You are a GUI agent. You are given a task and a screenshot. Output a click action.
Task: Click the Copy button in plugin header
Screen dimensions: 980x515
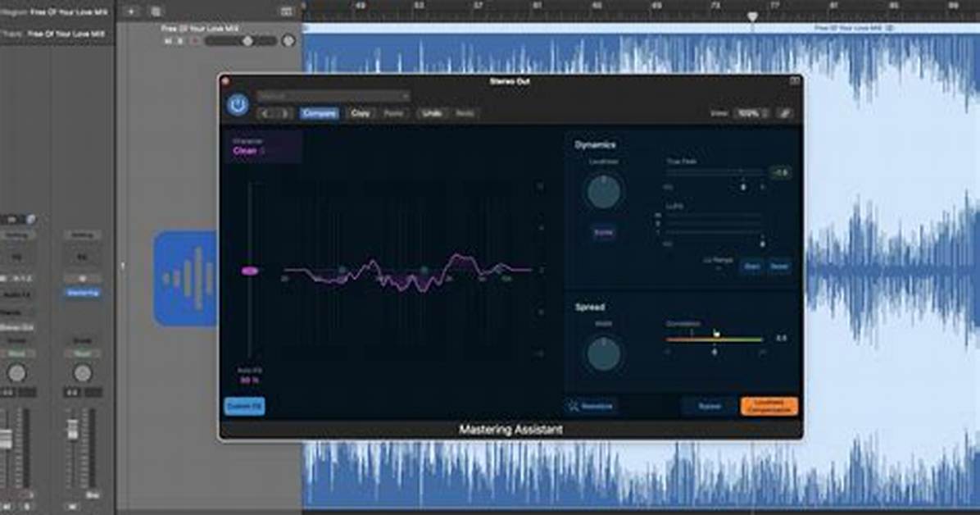pos(360,114)
